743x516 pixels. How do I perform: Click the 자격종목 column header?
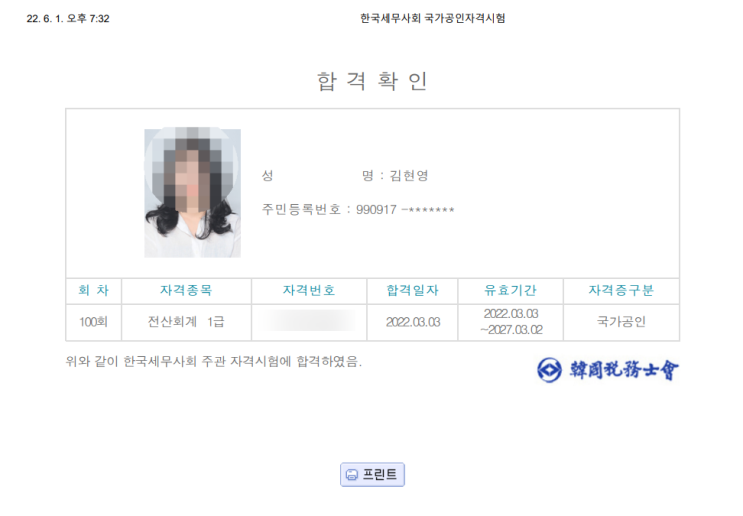tap(186, 290)
